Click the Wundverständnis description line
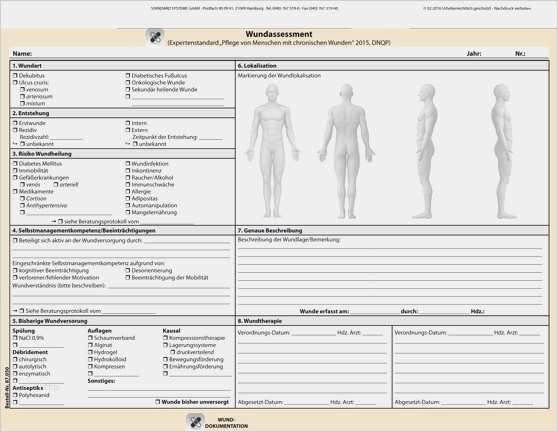 tap(169, 286)
